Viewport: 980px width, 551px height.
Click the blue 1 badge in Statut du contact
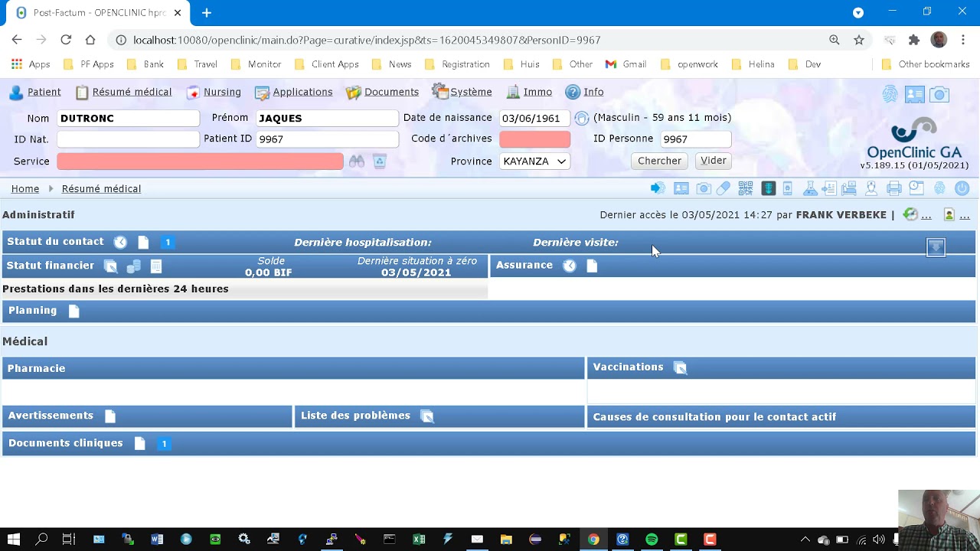point(168,243)
